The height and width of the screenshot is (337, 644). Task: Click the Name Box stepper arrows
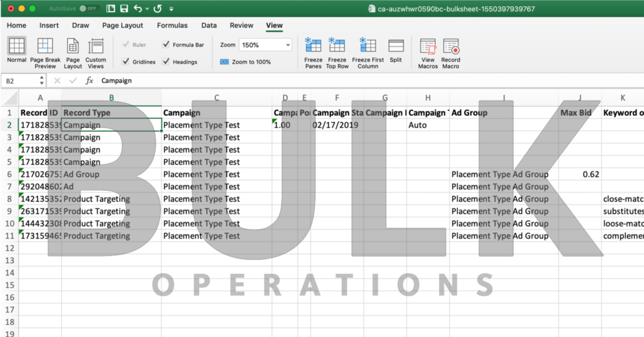pyautogui.click(x=41, y=80)
